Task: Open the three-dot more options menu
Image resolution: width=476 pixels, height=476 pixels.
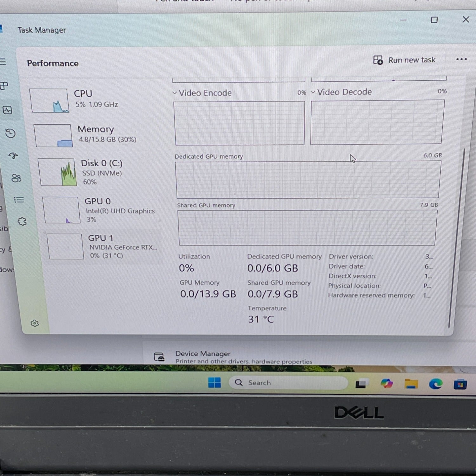Action: [461, 59]
